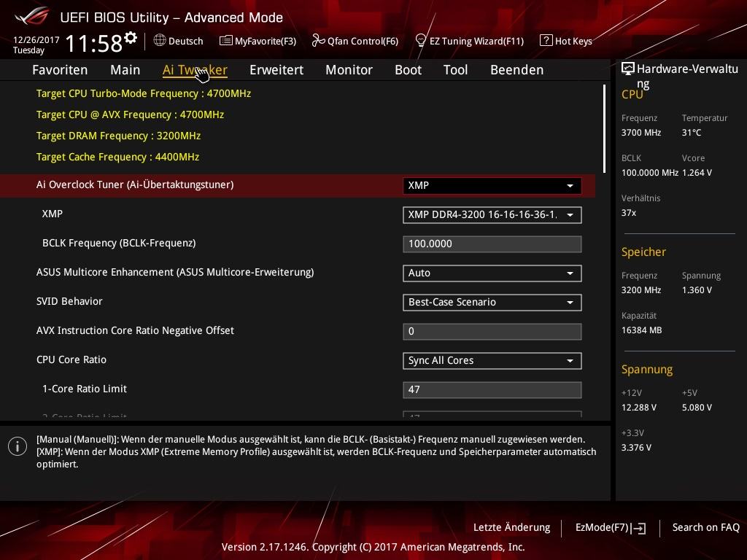Click 'Target CPU @ AVX Frequency : 4700MHz'
The height and width of the screenshot is (560, 747).
130,114
